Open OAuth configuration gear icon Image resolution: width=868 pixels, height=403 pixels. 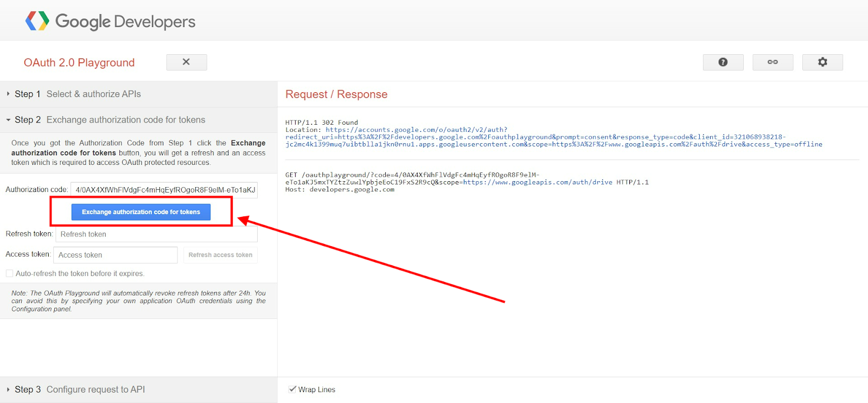(822, 62)
